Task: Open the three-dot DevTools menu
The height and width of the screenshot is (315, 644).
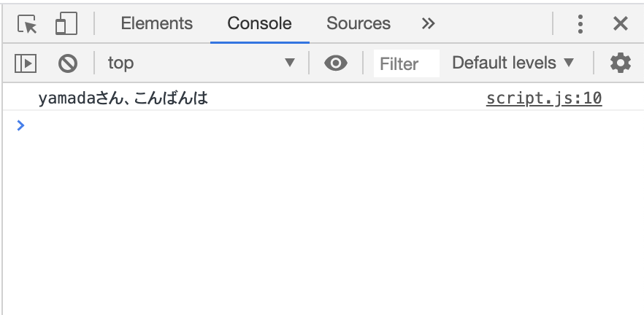Action: [580, 24]
